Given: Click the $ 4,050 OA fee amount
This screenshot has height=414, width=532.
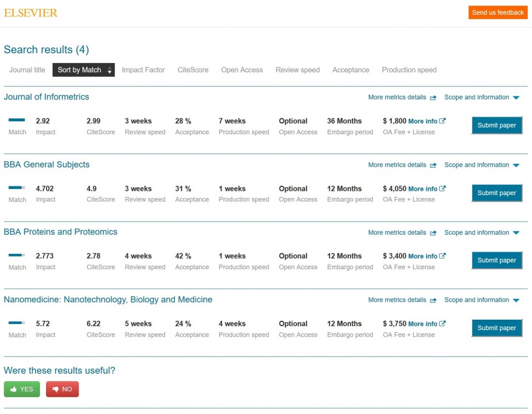Looking at the screenshot, I should pyautogui.click(x=394, y=189).
